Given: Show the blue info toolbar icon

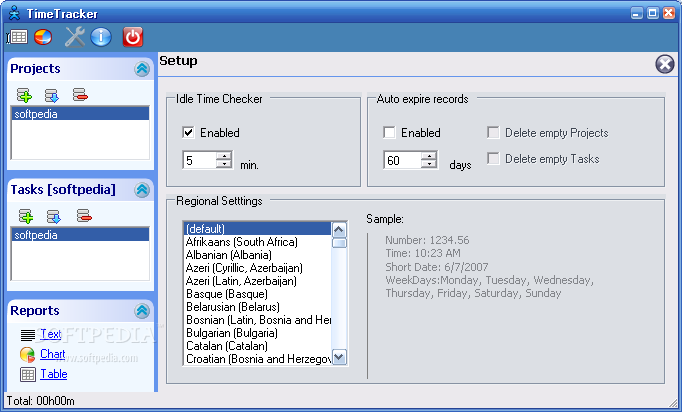Looking at the screenshot, I should [x=101, y=37].
